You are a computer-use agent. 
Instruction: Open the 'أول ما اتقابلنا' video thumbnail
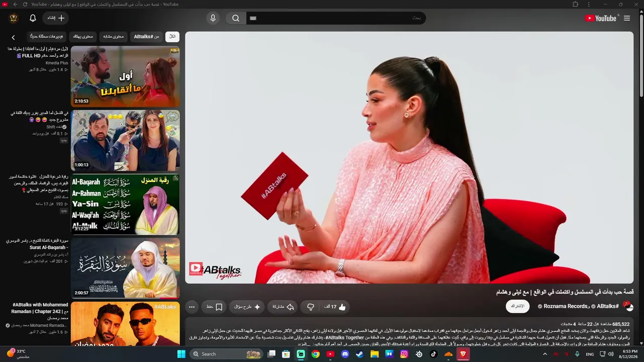click(125, 76)
